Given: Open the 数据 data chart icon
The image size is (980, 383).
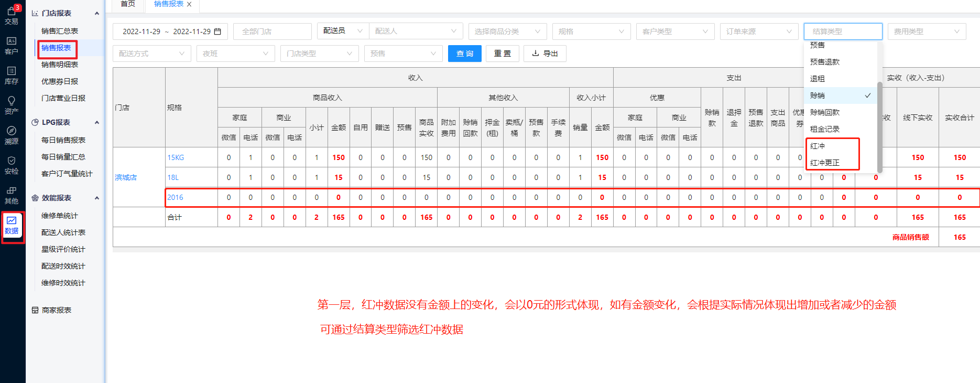Looking at the screenshot, I should click(x=12, y=225).
